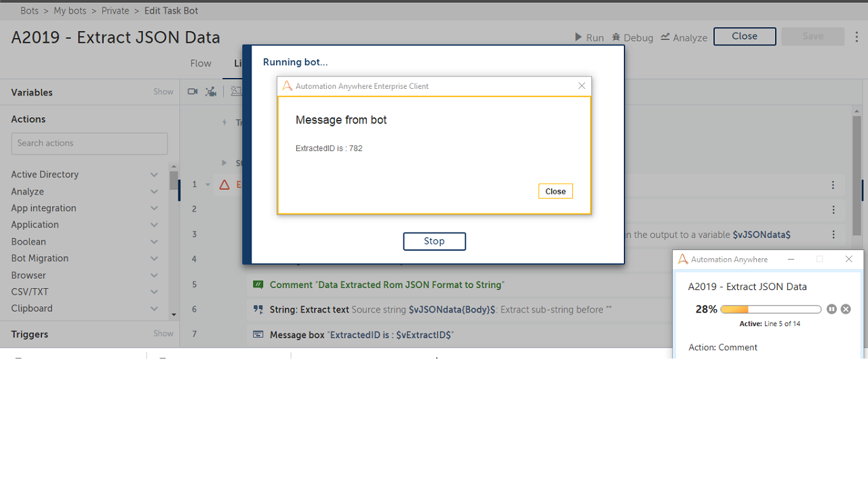
Task: Expand the Start section triangle above line 1
Action: pyautogui.click(x=224, y=163)
